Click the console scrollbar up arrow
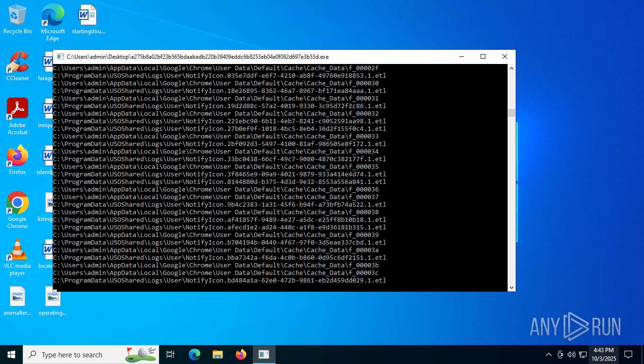The height and width of the screenshot is (364, 644). [511, 68]
